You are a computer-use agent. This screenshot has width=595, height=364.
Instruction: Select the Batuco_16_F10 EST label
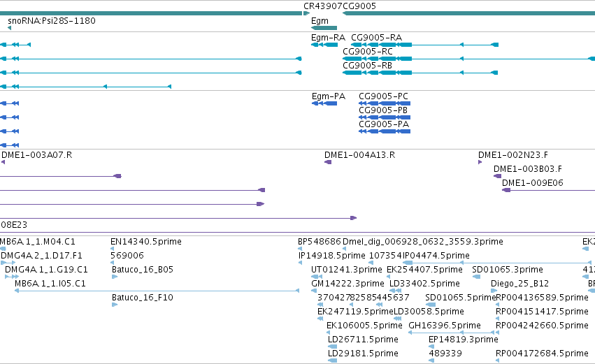click(x=143, y=298)
